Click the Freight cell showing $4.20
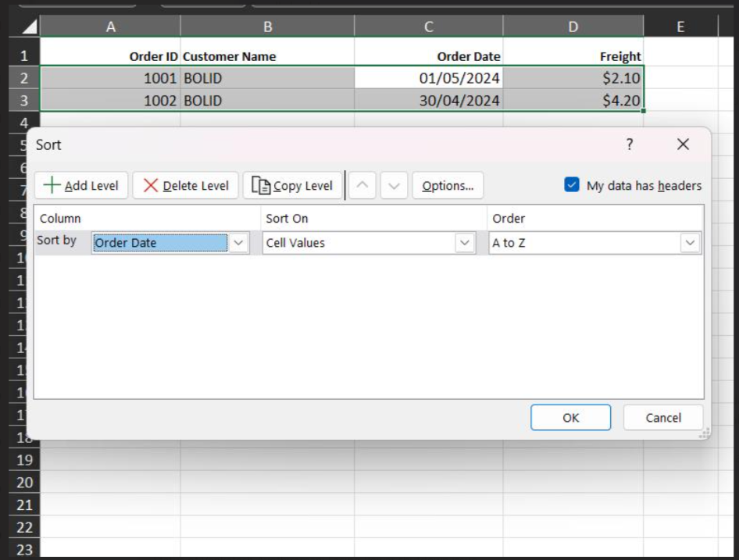739x560 pixels. pyautogui.click(x=621, y=101)
